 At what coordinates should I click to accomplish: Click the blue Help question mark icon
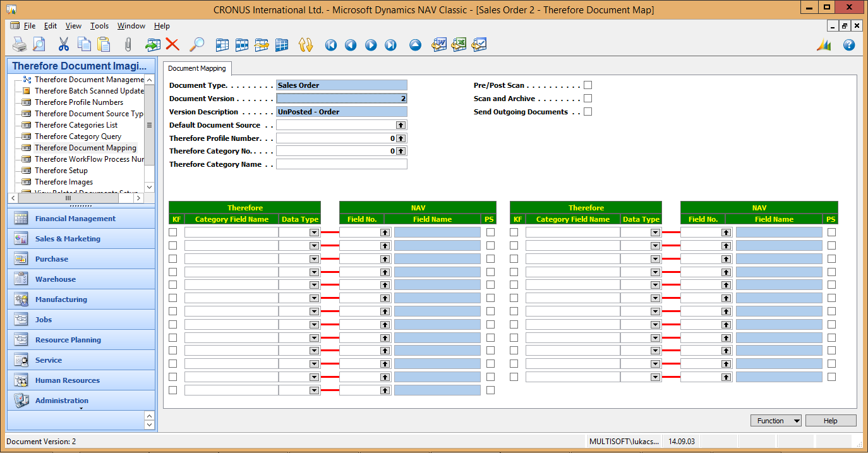849,45
